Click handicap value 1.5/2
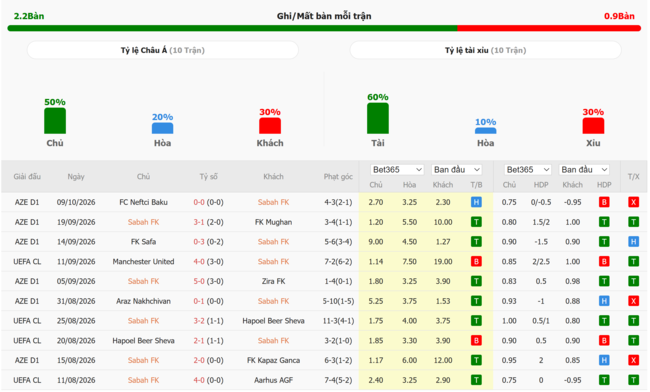Screen dimensions: 650x392 coord(541,222)
